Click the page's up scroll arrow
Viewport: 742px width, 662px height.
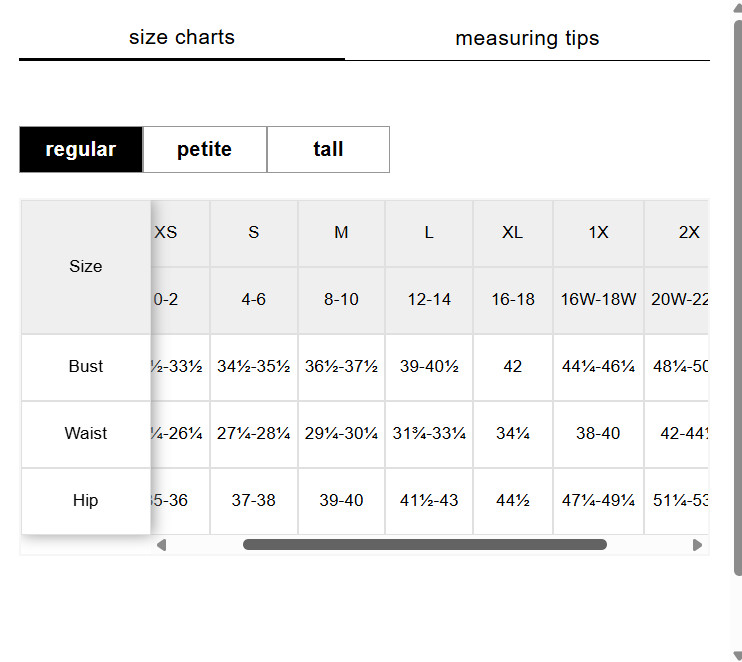pyautogui.click(x=737, y=8)
